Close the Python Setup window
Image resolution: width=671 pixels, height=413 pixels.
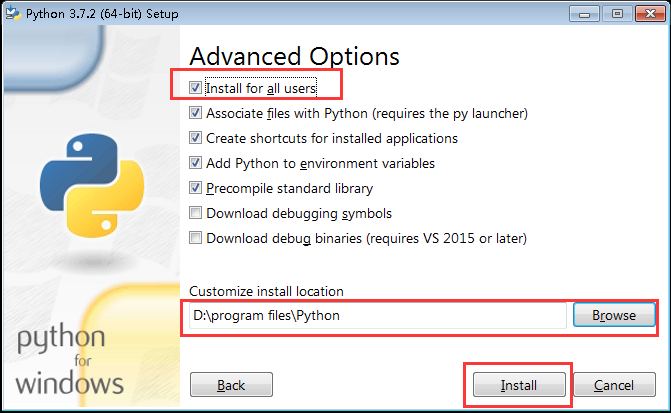click(x=650, y=14)
